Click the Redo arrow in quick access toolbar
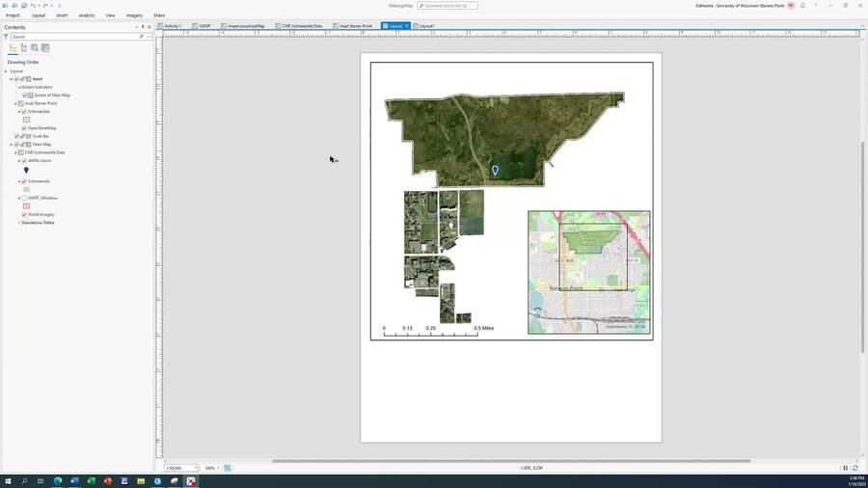The image size is (868, 488). pyautogui.click(x=45, y=6)
